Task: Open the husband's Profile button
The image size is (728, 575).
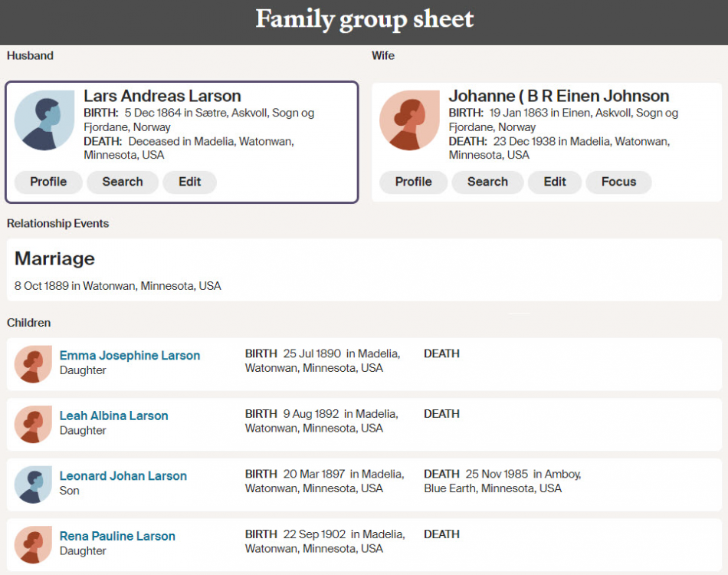Action: point(48,182)
